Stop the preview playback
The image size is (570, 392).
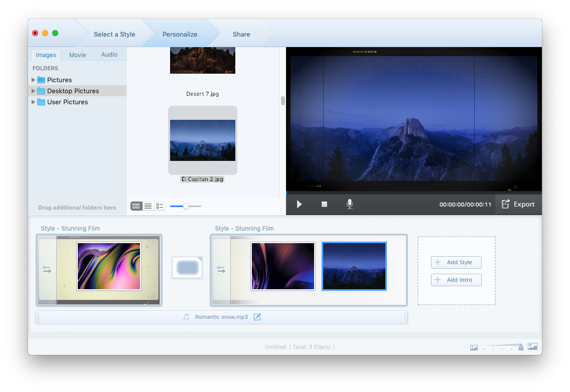pos(325,205)
